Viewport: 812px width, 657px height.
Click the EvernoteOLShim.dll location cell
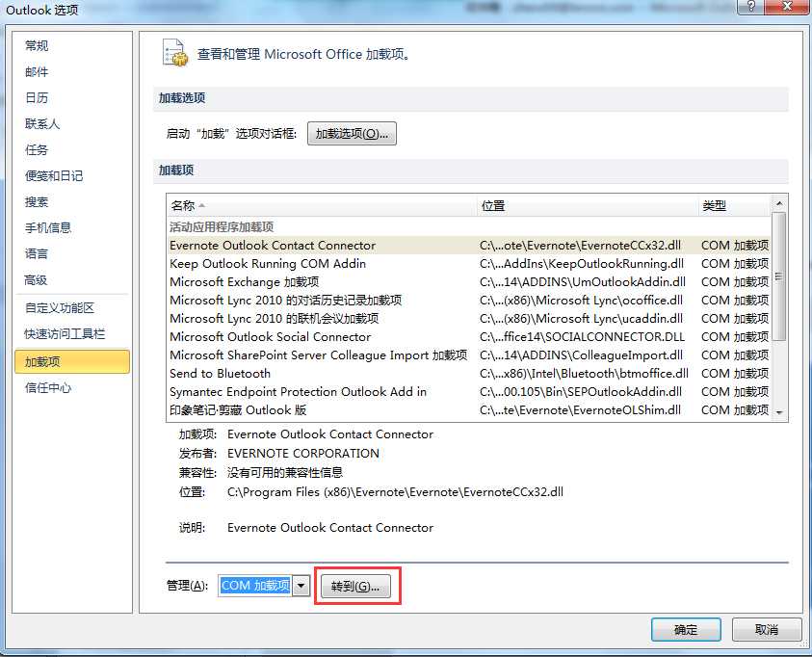click(x=580, y=410)
